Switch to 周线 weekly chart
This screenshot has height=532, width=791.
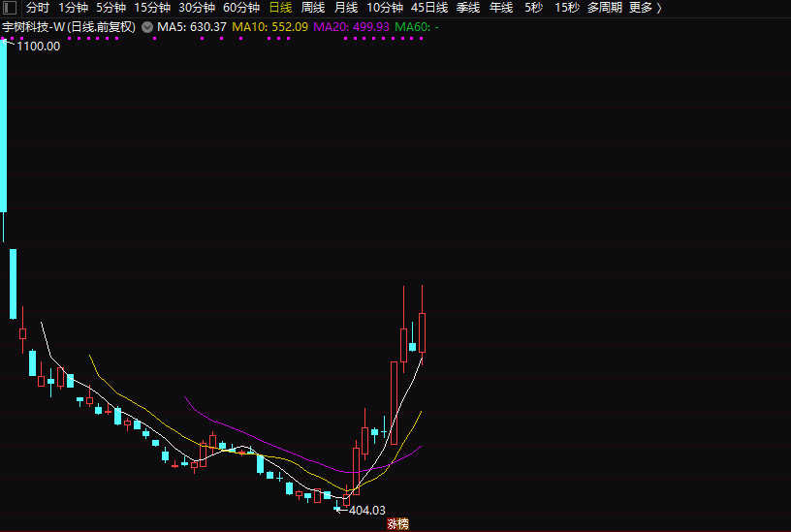(x=313, y=8)
